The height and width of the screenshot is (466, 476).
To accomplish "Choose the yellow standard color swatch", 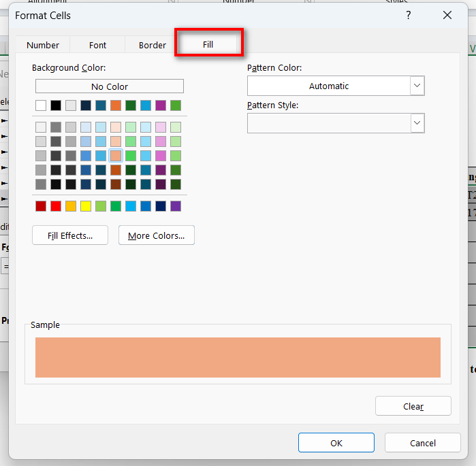I will pyautogui.click(x=86, y=206).
